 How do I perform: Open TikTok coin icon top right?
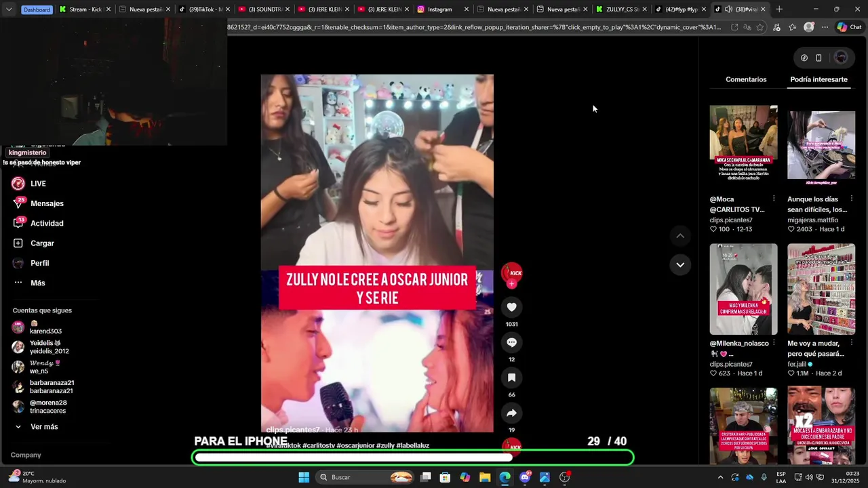pos(804,58)
